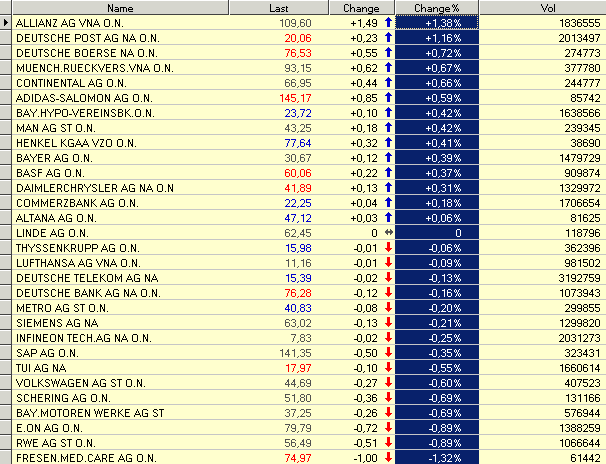Select the name MUENCH.RUECKVERS.VNA O.N.
Screen dimensions: 606x464
(95, 68)
